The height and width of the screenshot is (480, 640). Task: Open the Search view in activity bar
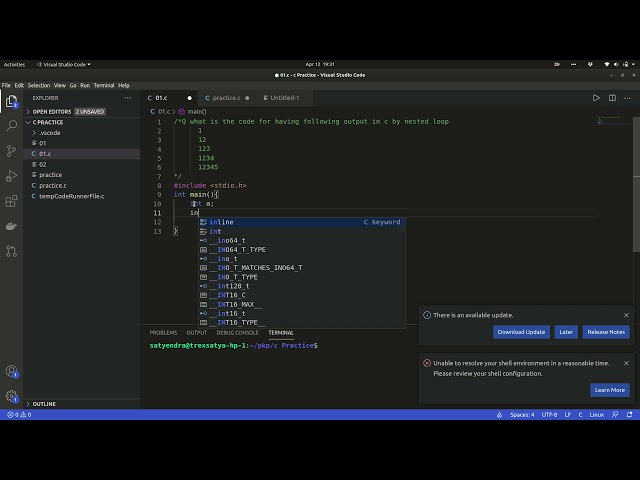pyautogui.click(x=11, y=126)
